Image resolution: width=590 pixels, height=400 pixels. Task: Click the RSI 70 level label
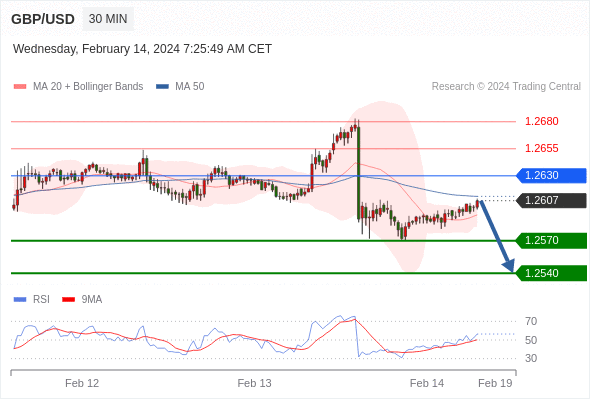531,321
